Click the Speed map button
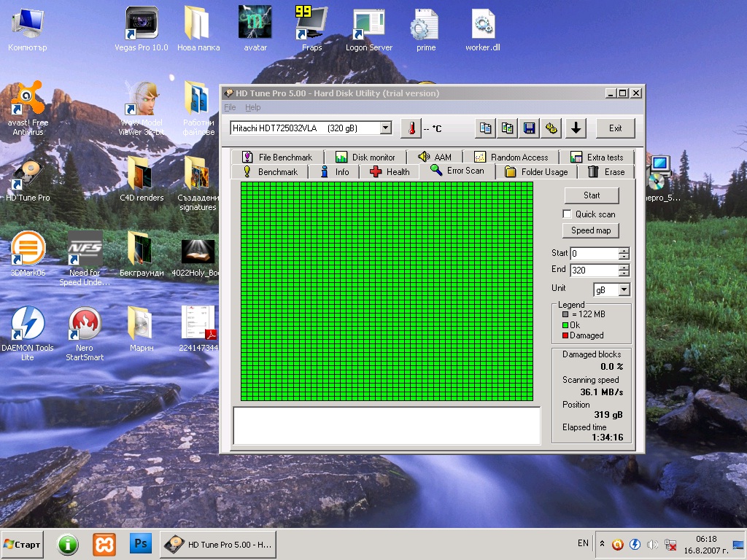This screenshot has width=747, height=560. tap(591, 230)
